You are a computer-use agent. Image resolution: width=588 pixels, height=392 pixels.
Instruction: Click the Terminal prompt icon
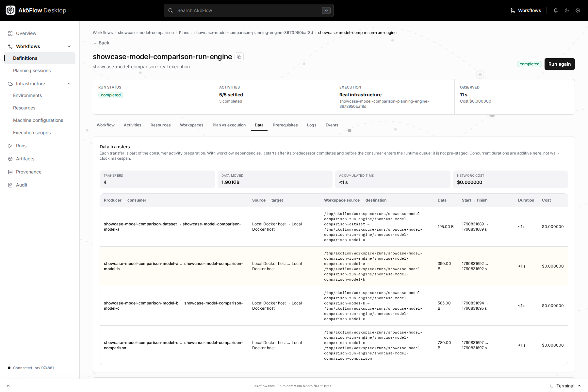(551, 386)
